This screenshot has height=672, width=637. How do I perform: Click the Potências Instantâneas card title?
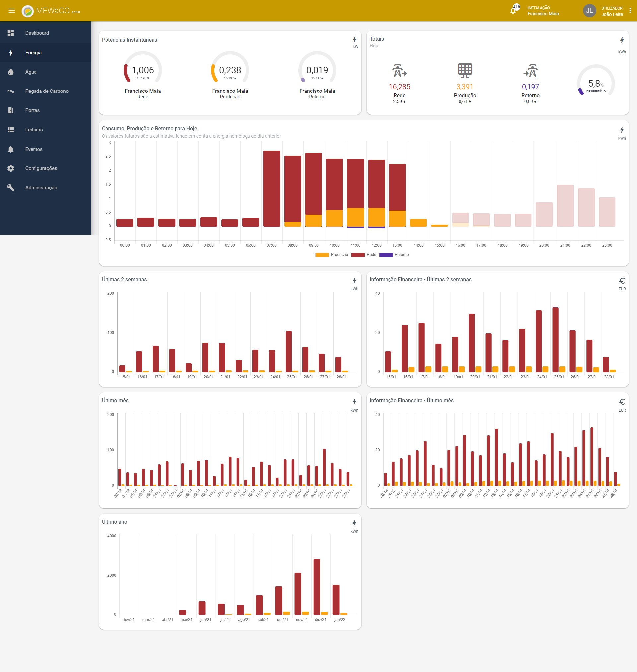point(129,40)
